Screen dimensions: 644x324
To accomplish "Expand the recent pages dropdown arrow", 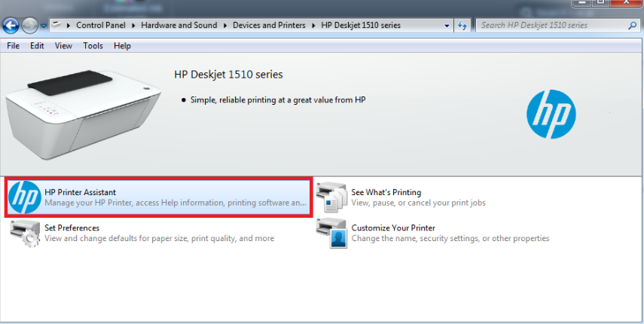I will tap(43, 26).
